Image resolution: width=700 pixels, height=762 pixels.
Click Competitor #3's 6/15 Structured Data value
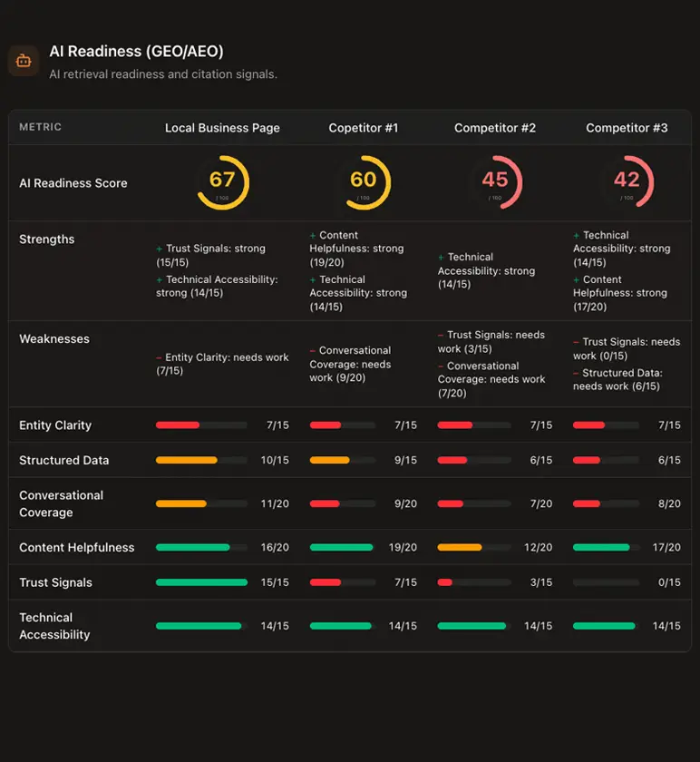pos(669,460)
